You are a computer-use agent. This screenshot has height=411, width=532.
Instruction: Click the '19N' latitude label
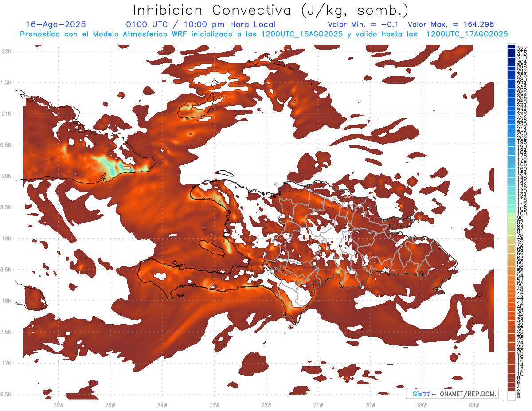click(x=8, y=238)
